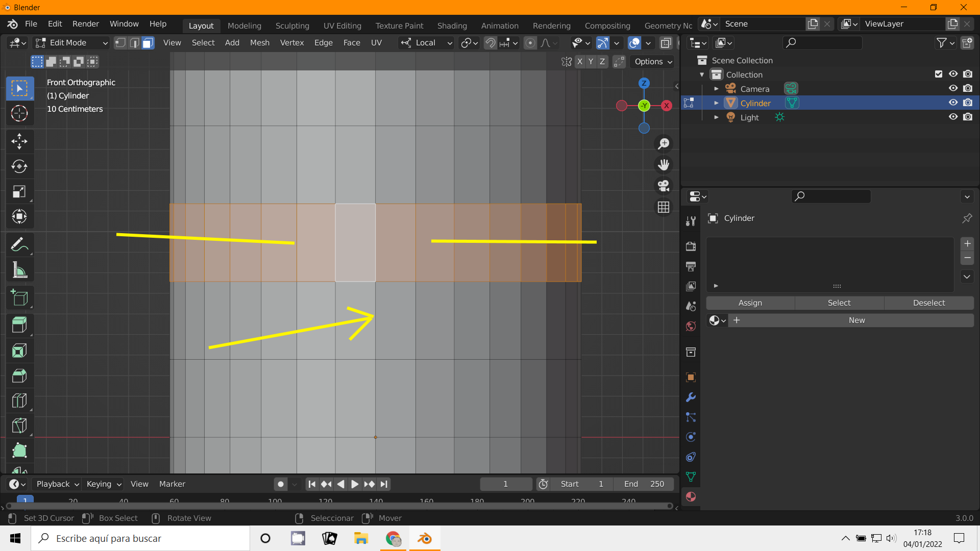Click the Annotate pencil tool
This screenshot has width=980, height=551.
pyautogui.click(x=19, y=245)
